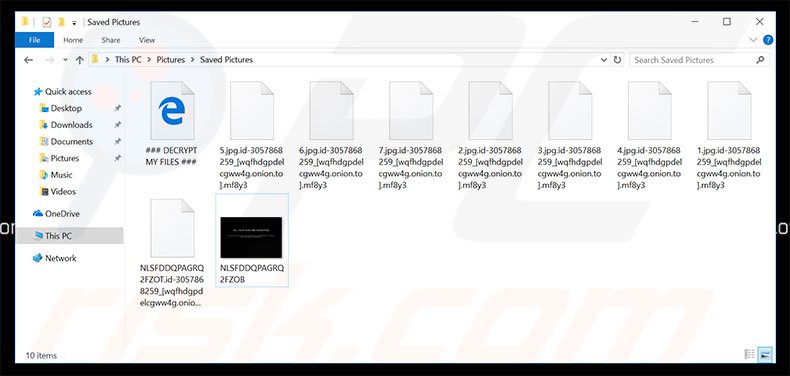Select the 1.jpg.id-3057868259 encrypted file icon
This screenshot has height=376, width=790.
click(729, 110)
